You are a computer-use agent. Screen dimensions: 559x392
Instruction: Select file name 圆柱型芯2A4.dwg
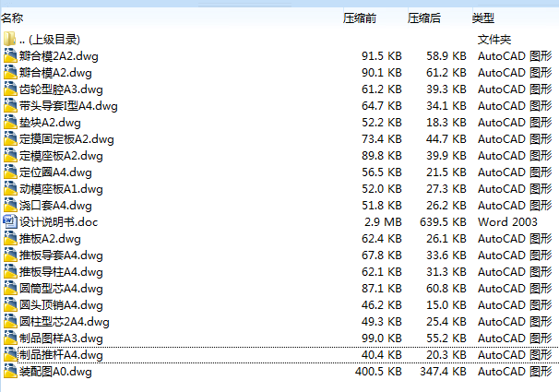coord(65,322)
